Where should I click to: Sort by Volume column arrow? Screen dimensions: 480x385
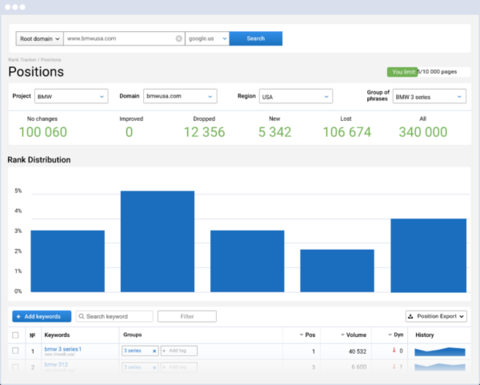tap(342, 335)
